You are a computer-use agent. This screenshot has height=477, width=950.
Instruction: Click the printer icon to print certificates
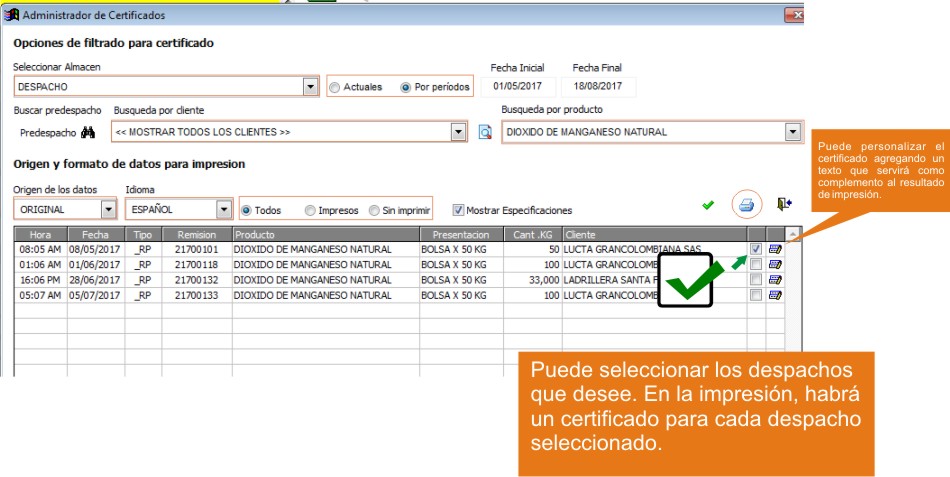click(x=746, y=205)
